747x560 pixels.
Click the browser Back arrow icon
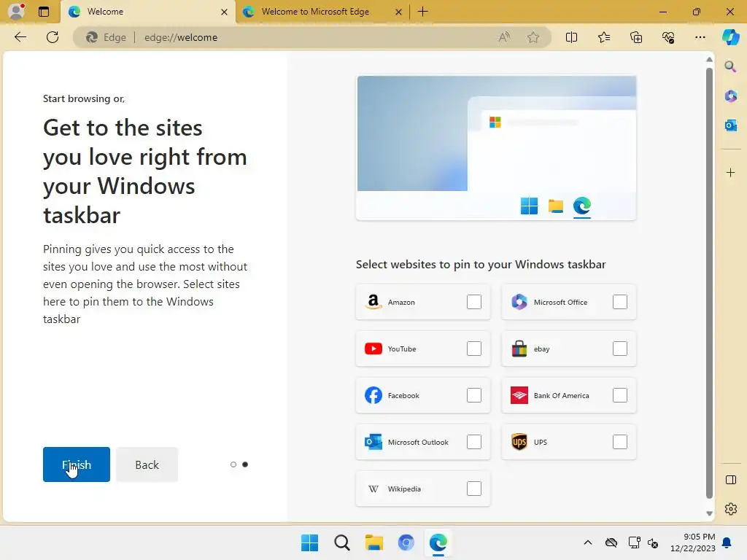point(20,37)
